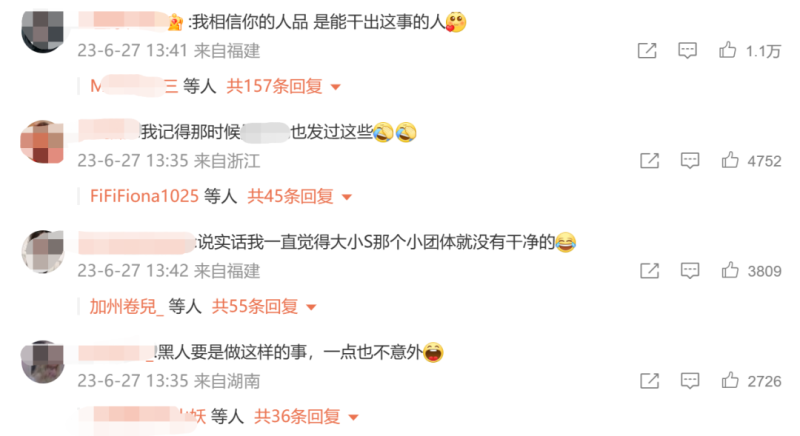Image resolution: width=800 pixels, height=436 pixels.
Task: Open first commenter's blurred avatar
Action: tap(43, 32)
